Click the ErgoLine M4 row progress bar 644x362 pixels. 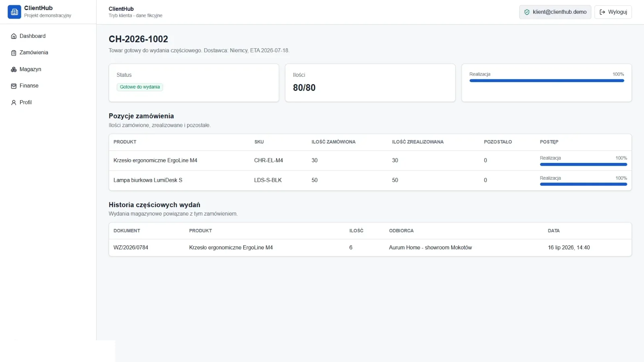coord(584,165)
